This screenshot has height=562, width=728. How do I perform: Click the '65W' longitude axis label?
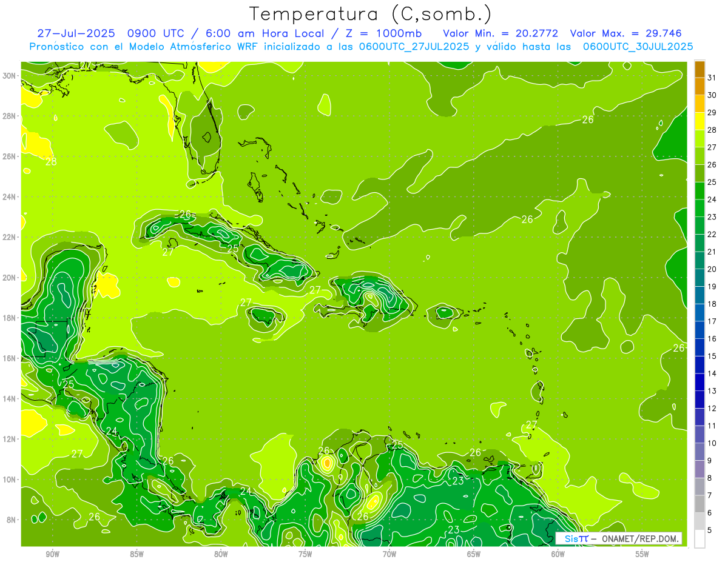click(x=474, y=554)
